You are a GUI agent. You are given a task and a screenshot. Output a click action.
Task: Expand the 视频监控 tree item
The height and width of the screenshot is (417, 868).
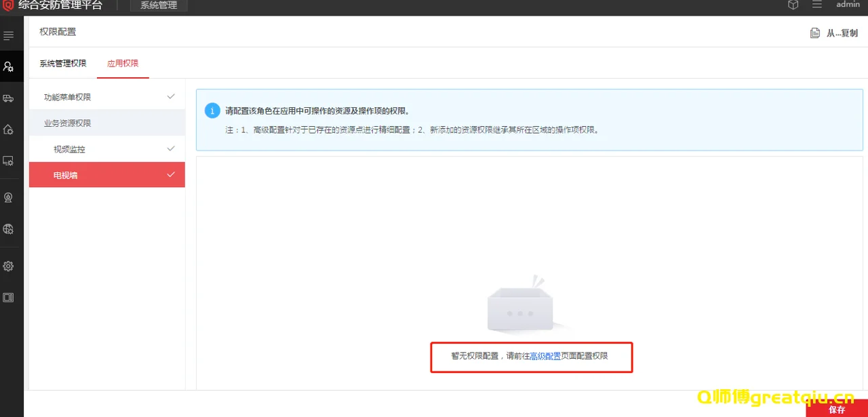pos(170,148)
